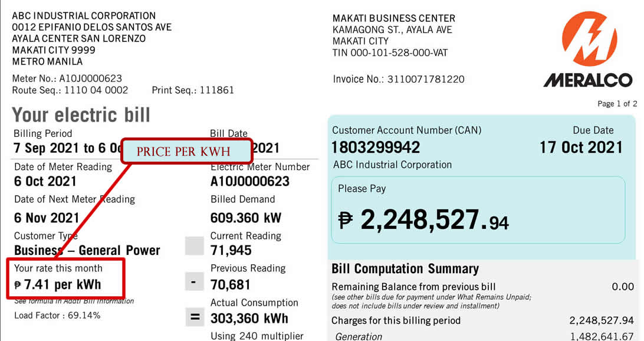Open the 'See formula in Addt'l Bill Information' note
644x341 pixels.
click(x=74, y=301)
